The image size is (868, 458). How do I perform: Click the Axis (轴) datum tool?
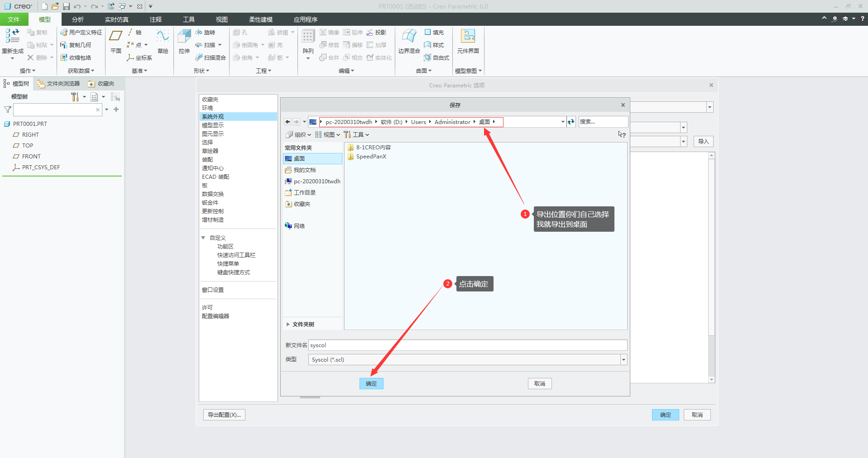point(134,32)
